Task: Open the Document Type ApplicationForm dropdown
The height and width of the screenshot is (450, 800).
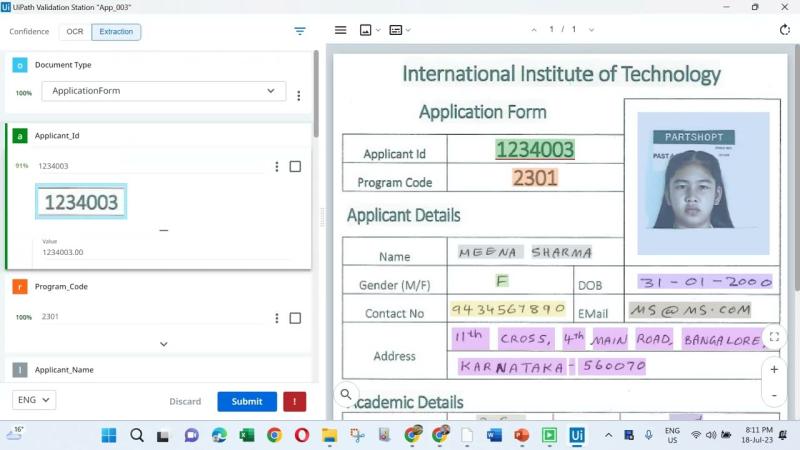Action: point(163,91)
